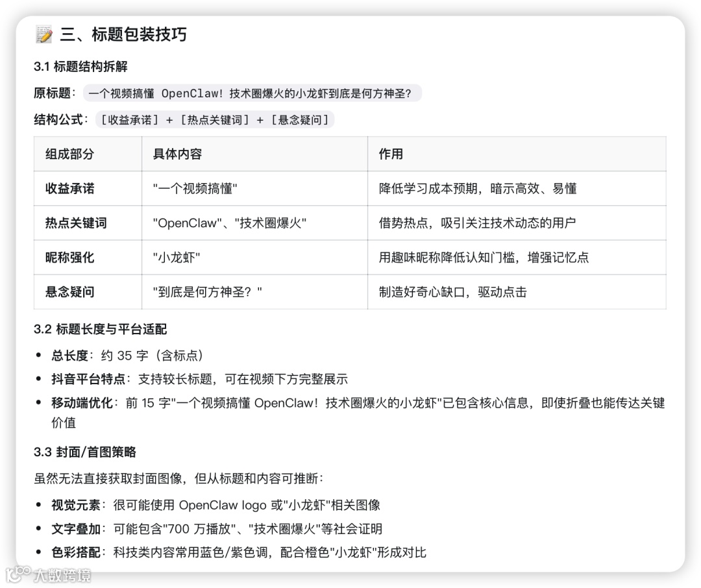Viewport: 701px width, 588px height.
Task: Click the sentence 虽然无法直接获取封面图像
Action: click(x=178, y=478)
